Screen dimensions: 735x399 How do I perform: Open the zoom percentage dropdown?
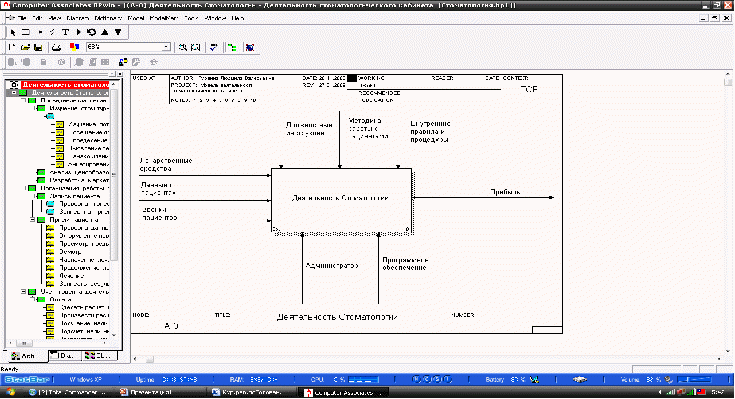click(166, 47)
